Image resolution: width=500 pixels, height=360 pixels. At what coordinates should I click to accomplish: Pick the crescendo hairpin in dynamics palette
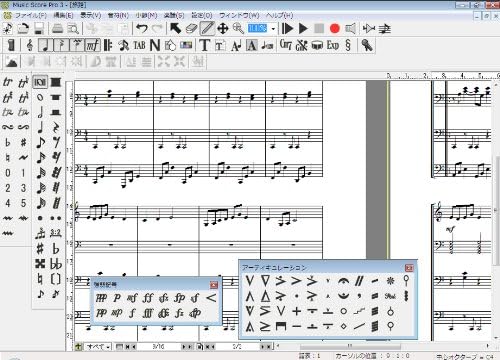[x=211, y=298]
